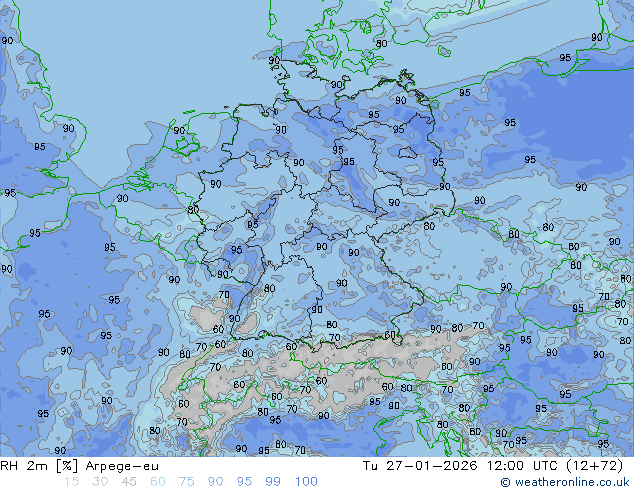
Task: Click the weatheronline.co.uk copyright text
Action: tap(564, 482)
